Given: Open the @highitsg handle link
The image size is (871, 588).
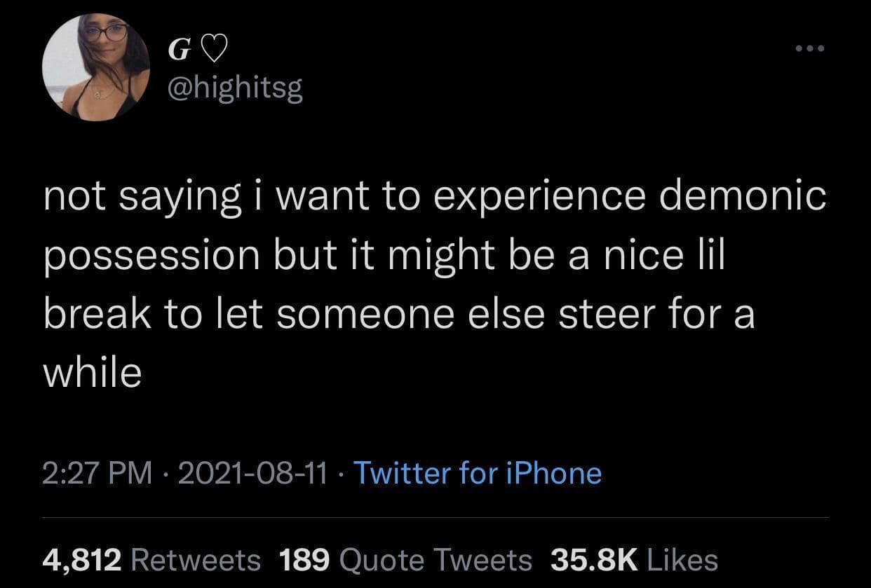Looking at the screenshot, I should [x=234, y=89].
